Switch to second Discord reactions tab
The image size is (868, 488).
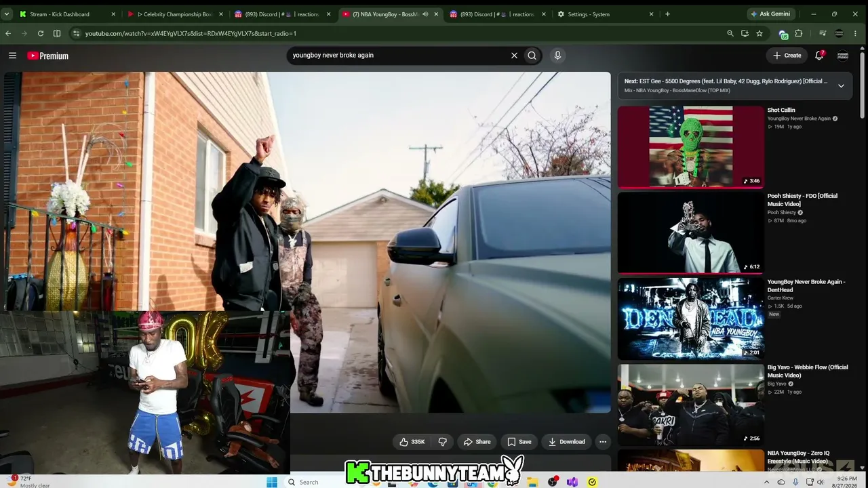tap(498, 14)
